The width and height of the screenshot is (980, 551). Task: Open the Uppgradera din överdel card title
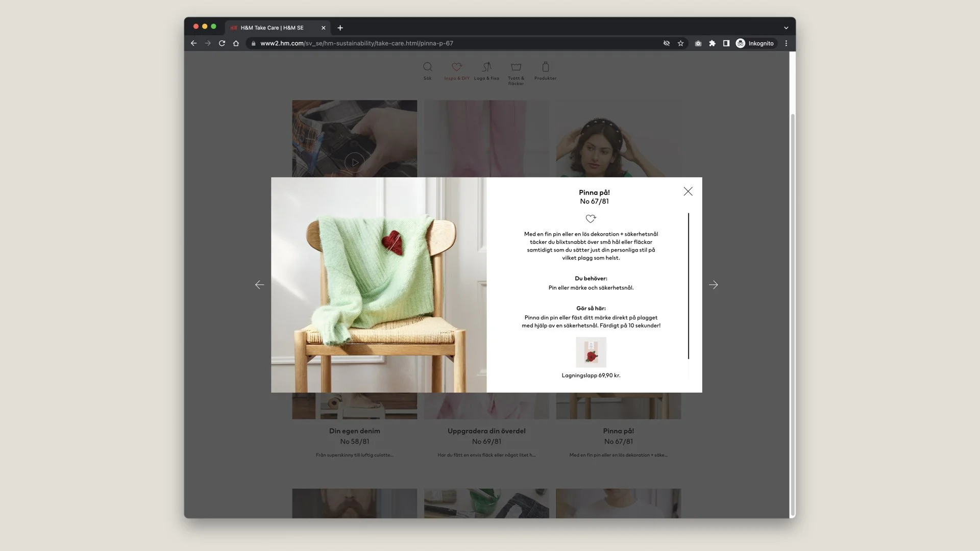point(486,431)
